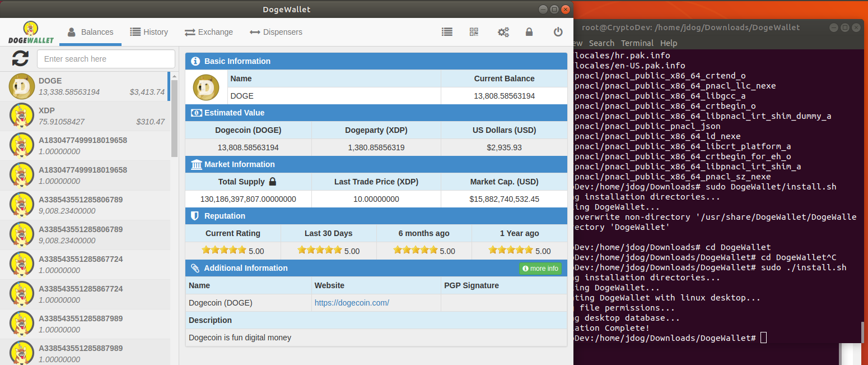This screenshot has height=365, width=868.
Task: Click the Current Balance value 13,808.58563194
Action: [x=504, y=96]
